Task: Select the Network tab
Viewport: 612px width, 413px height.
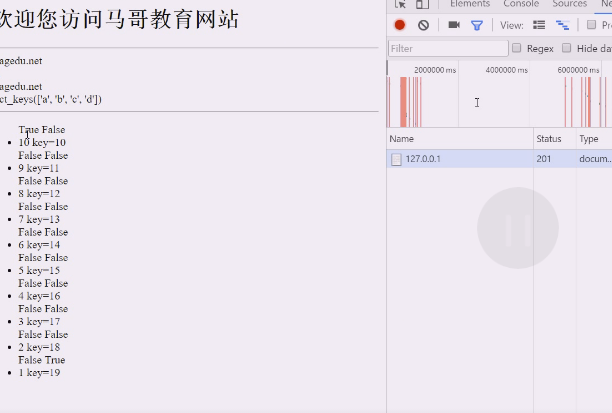Action: (x=606, y=4)
